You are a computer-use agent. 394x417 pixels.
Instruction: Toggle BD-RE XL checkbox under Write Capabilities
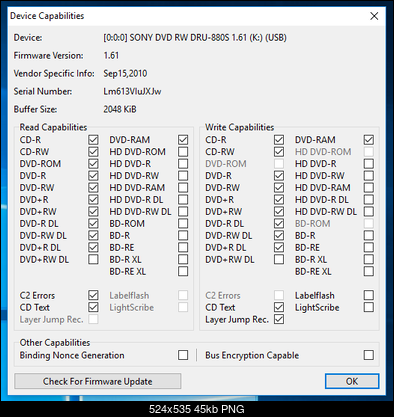[x=369, y=271]
